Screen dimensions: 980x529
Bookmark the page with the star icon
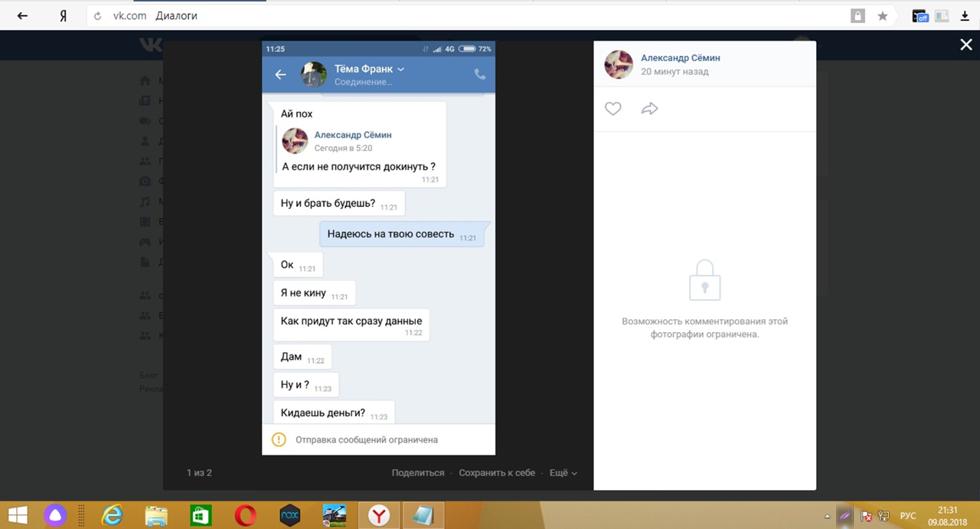(882, 15)
